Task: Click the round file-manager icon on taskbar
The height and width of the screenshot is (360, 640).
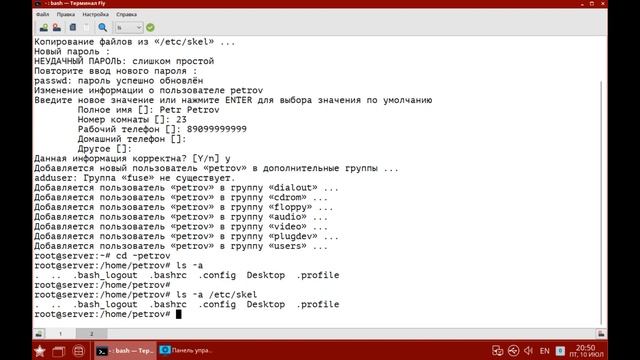Action: tap(78, 351)
